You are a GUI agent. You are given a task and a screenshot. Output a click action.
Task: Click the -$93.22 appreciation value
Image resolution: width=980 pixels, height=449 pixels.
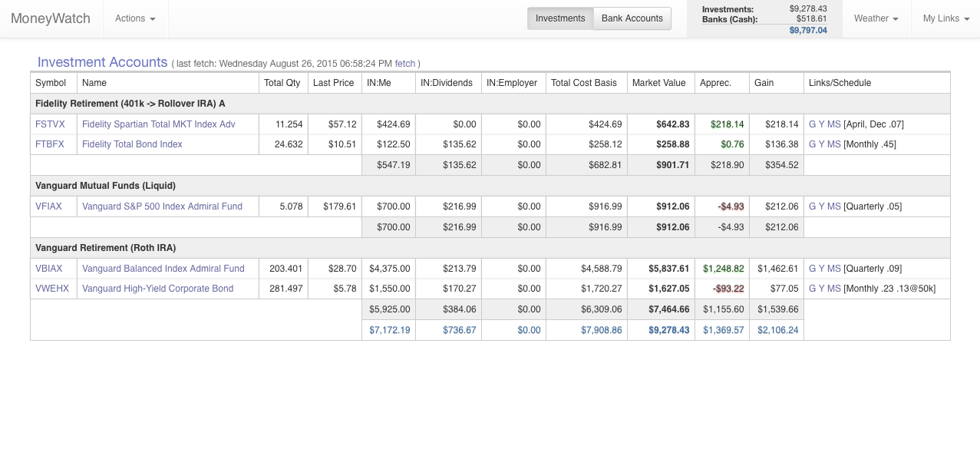pyautogui.click(x=729, y=289)
